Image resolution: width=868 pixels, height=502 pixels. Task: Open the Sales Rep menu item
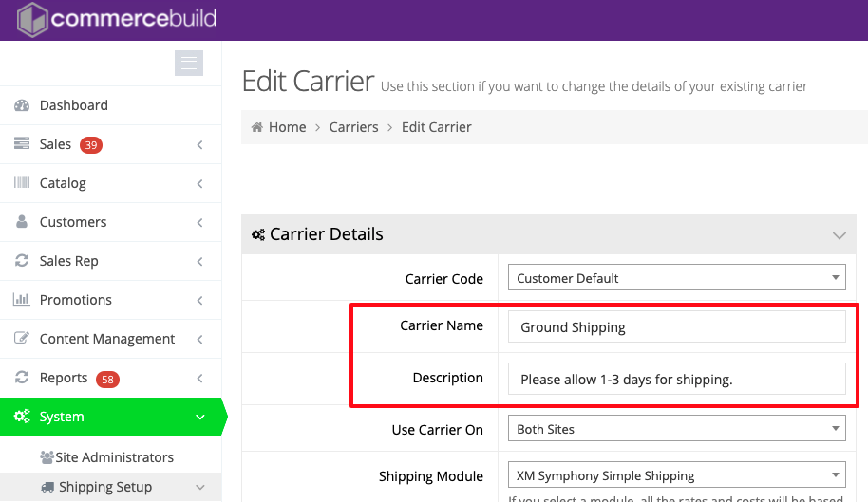point(68,261)
